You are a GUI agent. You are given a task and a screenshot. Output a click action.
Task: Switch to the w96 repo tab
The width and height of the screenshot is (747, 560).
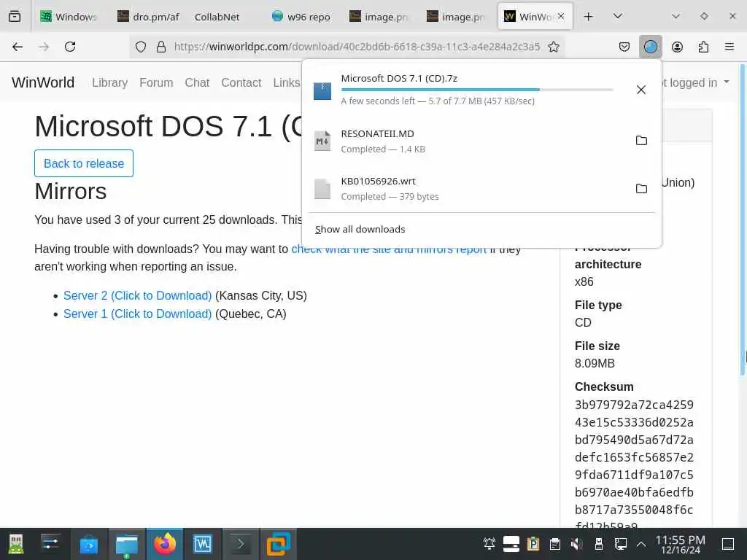301,17
